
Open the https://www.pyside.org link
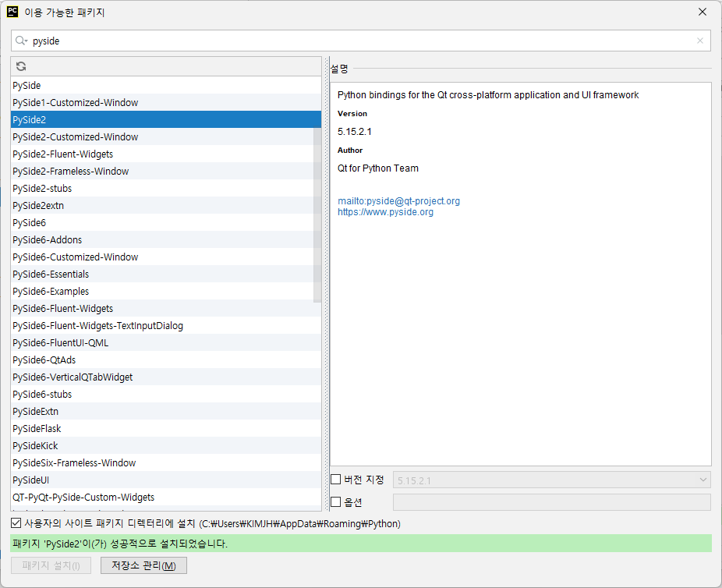click(385, 212)
